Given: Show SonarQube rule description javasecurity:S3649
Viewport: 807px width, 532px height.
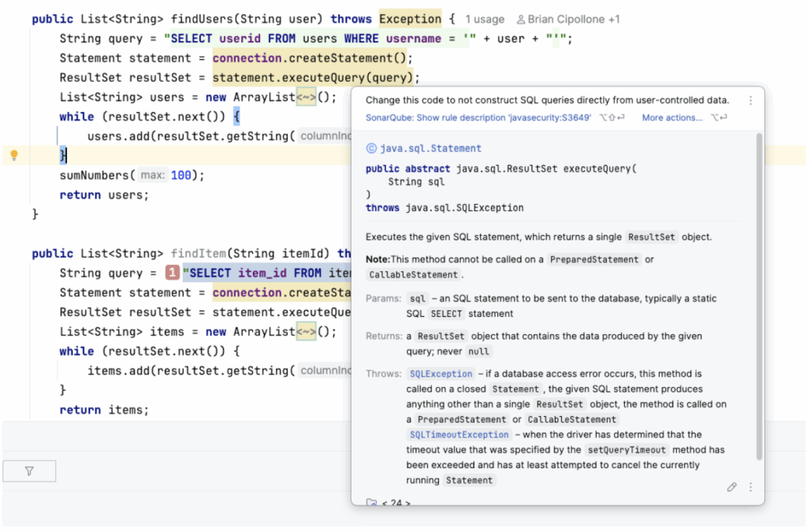Looking at the screenshot, I should pyautogui.click(x=478, y=117).
